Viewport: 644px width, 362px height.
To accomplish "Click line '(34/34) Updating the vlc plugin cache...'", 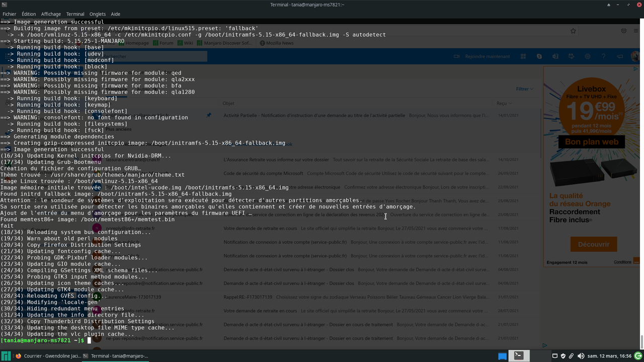I will click(67, 334).
